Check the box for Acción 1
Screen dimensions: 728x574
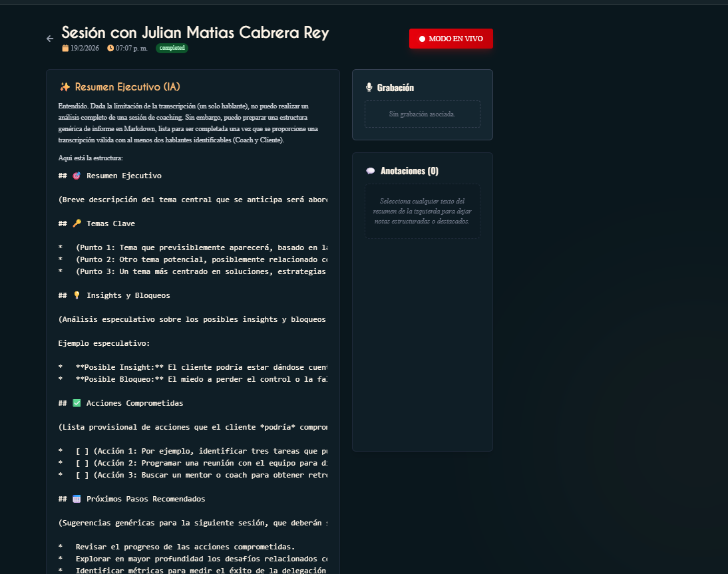click(x=81, y=450)
